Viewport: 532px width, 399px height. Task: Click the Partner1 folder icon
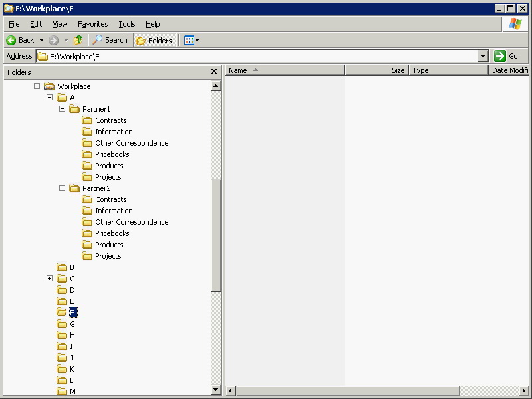(74, 109)
